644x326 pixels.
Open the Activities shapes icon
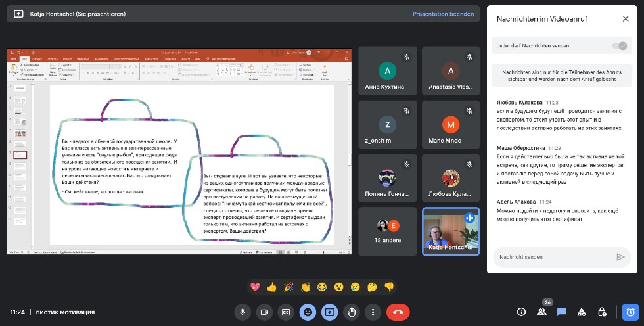pyautogui.click(x=582, y=312)
